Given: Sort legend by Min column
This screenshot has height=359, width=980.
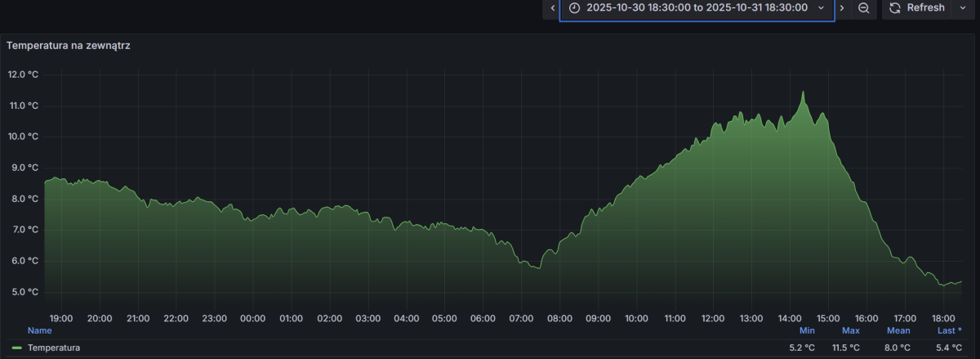Looking at the screenshot, I should coord(807,330).
